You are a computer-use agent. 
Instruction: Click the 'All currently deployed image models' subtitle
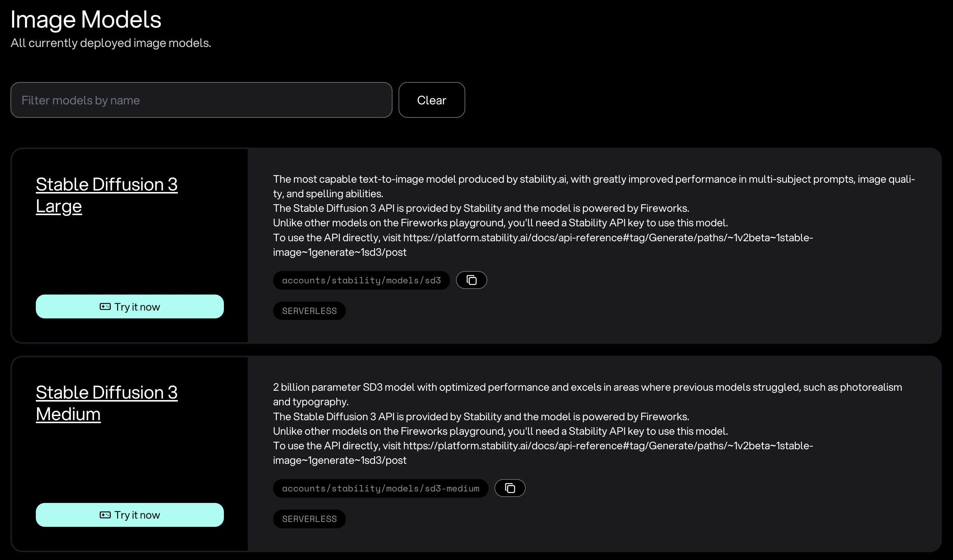[110, 43]
